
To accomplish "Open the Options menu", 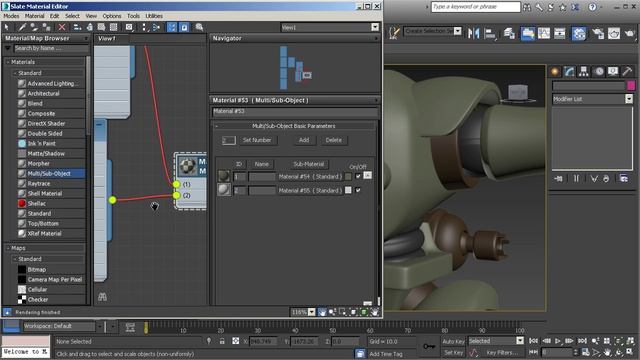I will pos(112,16).
